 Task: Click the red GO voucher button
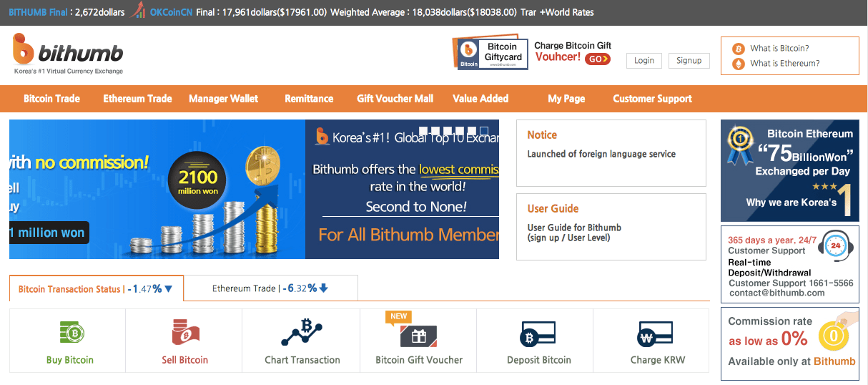click(597, 59)
